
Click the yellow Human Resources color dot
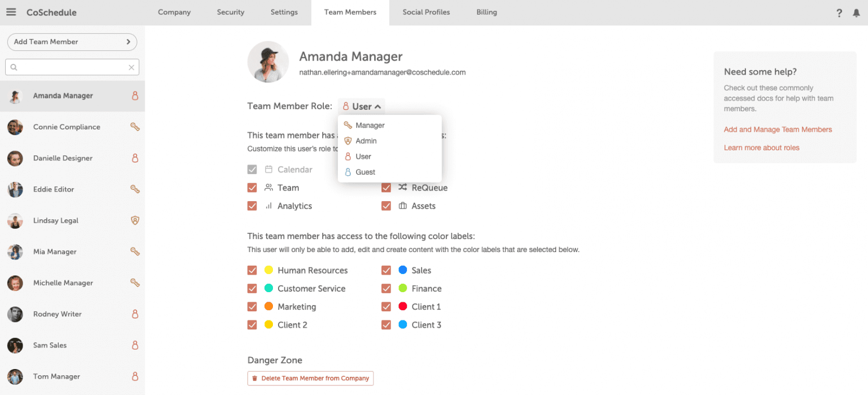(x=268, y=270)
